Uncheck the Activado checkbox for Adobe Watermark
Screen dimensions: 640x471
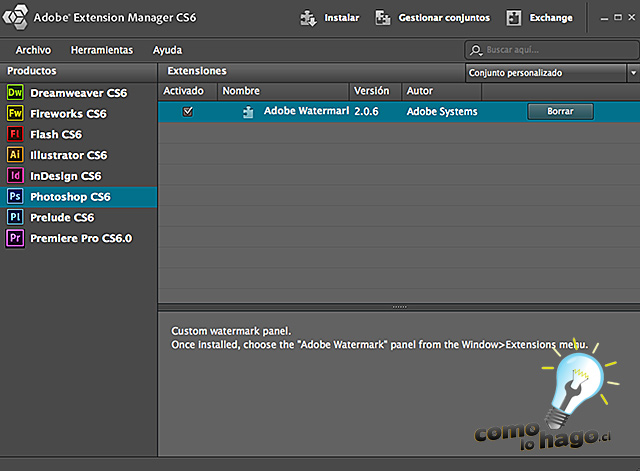tap(188, 111)
